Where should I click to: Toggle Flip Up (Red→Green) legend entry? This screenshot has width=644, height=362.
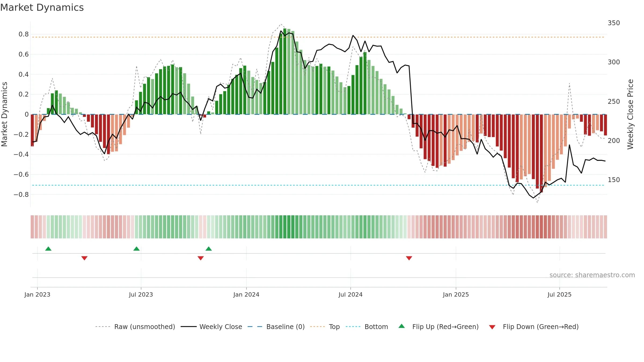[438, 327]
